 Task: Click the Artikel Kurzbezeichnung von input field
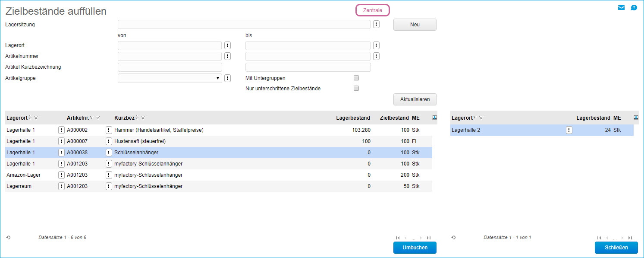pos(170,67)
